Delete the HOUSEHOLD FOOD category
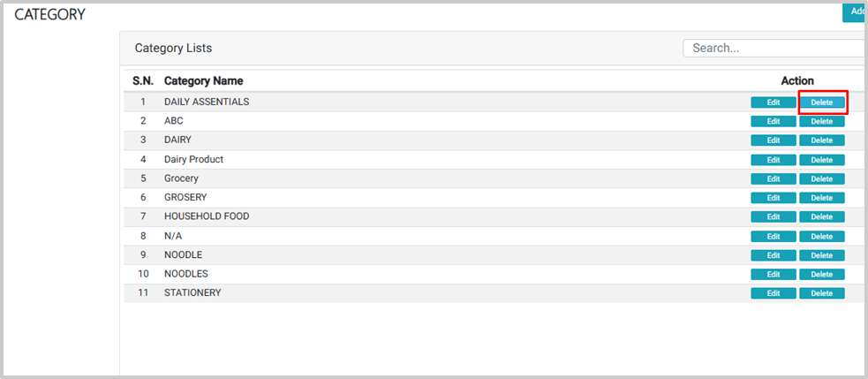The height and width of the screenshot is (379, 868). pos(821,217)
